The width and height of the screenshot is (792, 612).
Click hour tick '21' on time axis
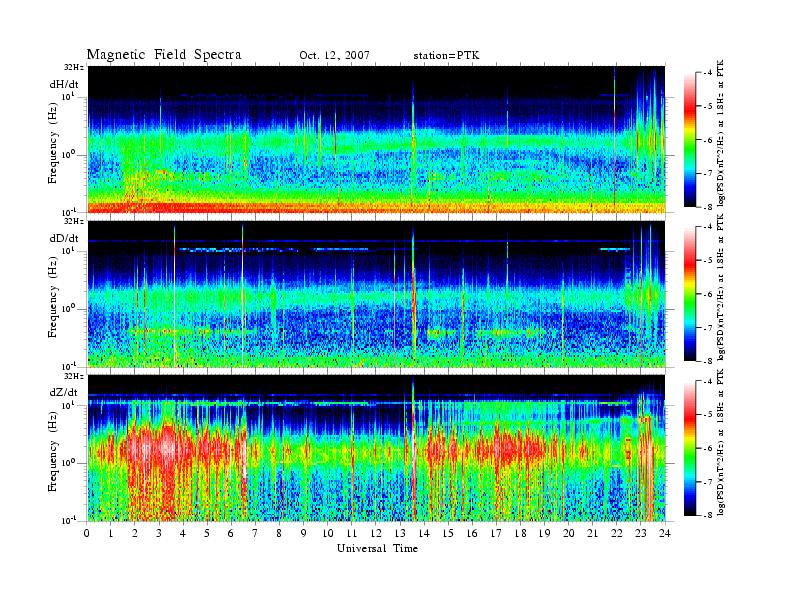[x=592, y=534]
